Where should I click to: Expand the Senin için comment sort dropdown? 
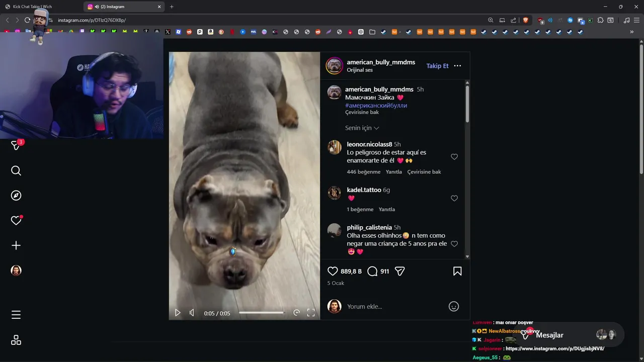point(362,128)
